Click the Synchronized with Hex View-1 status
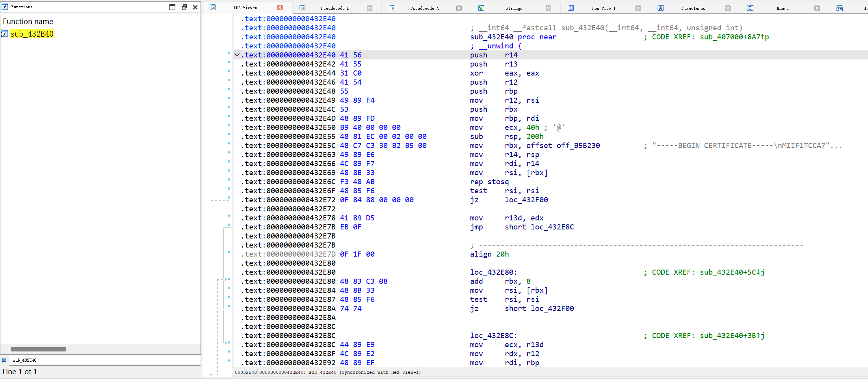 [380, 372]
